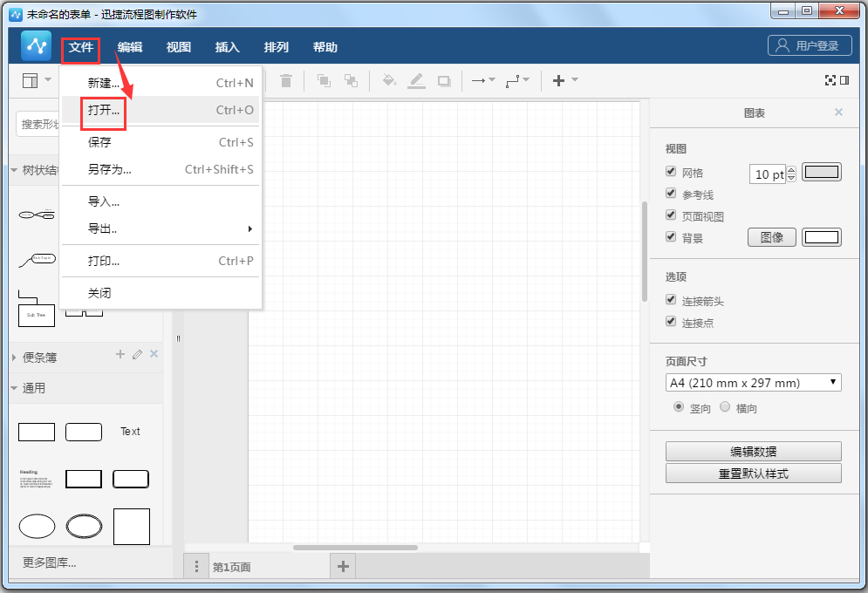
Task: Click the 背景 color swatch
Action: point(821,236)
